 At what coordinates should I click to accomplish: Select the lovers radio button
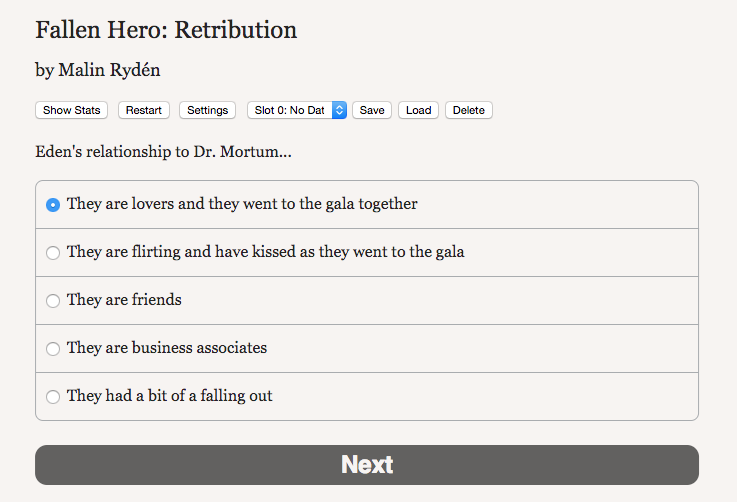pyautogui.click(x=53, y=205)
